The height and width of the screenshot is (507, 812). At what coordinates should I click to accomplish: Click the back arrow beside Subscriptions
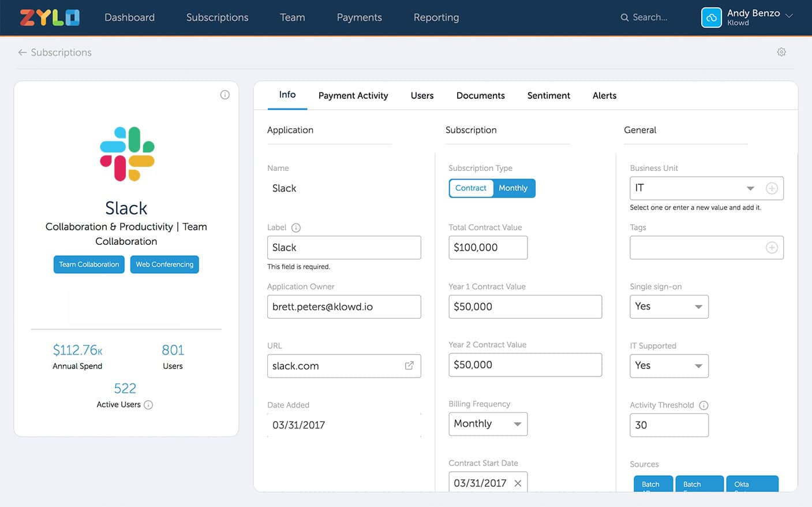[x=22, y=52]
